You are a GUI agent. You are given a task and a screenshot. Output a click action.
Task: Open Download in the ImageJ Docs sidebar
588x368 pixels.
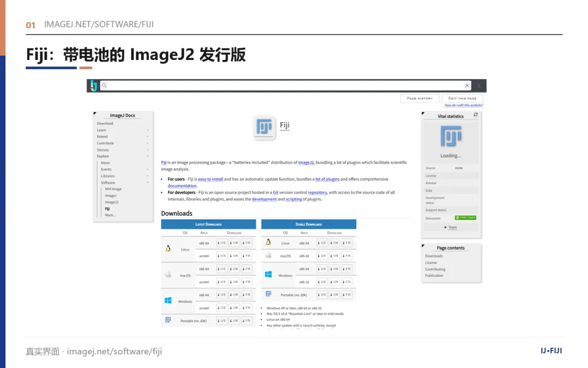pos(105,124)
